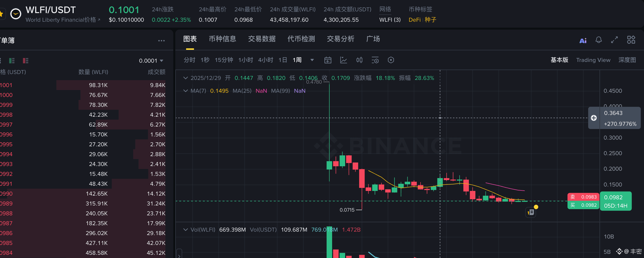Viewport: 644px width, 258px height.
Task: Select the 分时 interval
Action: (189, 60)
